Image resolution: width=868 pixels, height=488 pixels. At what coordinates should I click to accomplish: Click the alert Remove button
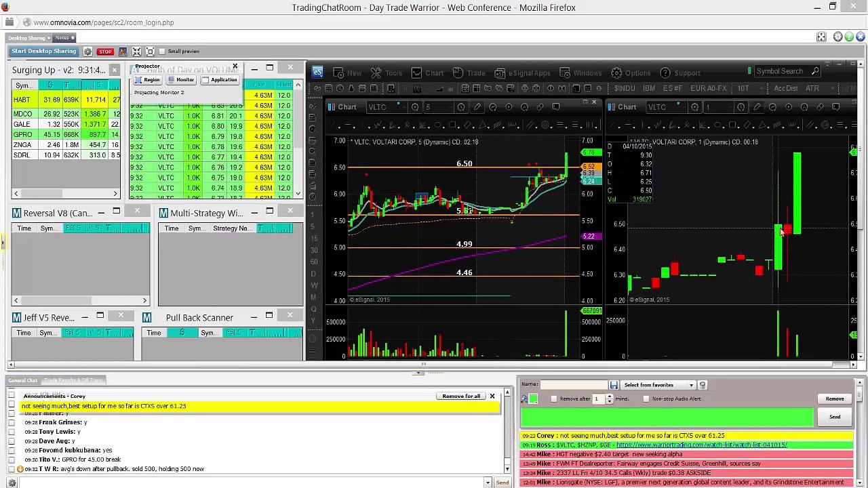point(835,399)
